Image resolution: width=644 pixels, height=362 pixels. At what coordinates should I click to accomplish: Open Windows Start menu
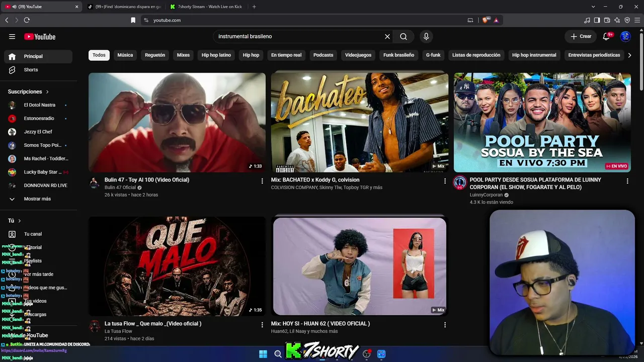(263, 354)
